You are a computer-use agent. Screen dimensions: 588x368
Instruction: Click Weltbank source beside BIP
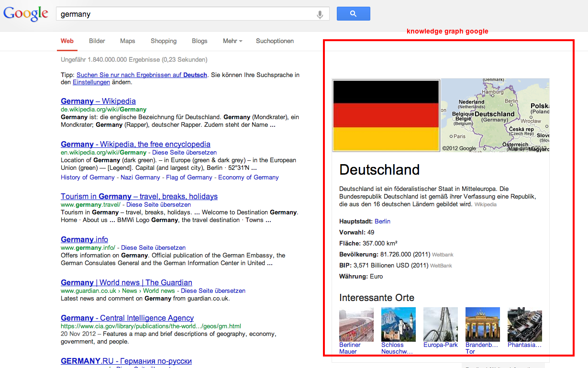click(441, 266)
